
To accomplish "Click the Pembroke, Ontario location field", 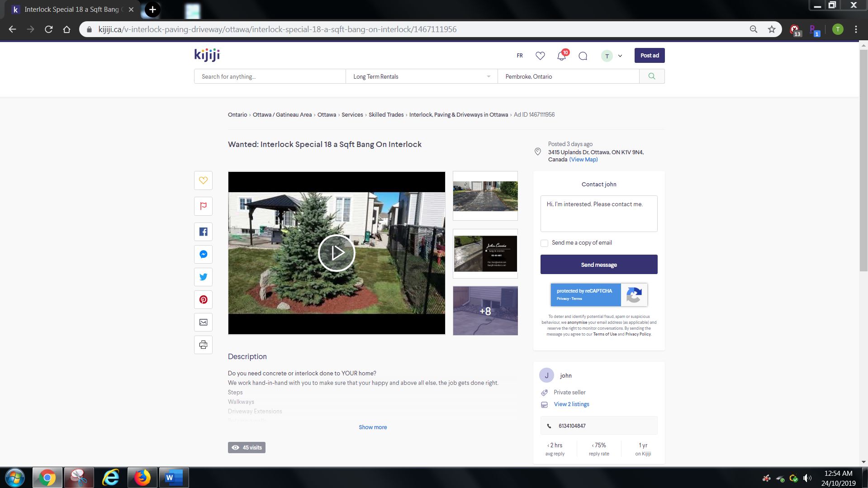I will pos(569,76).
